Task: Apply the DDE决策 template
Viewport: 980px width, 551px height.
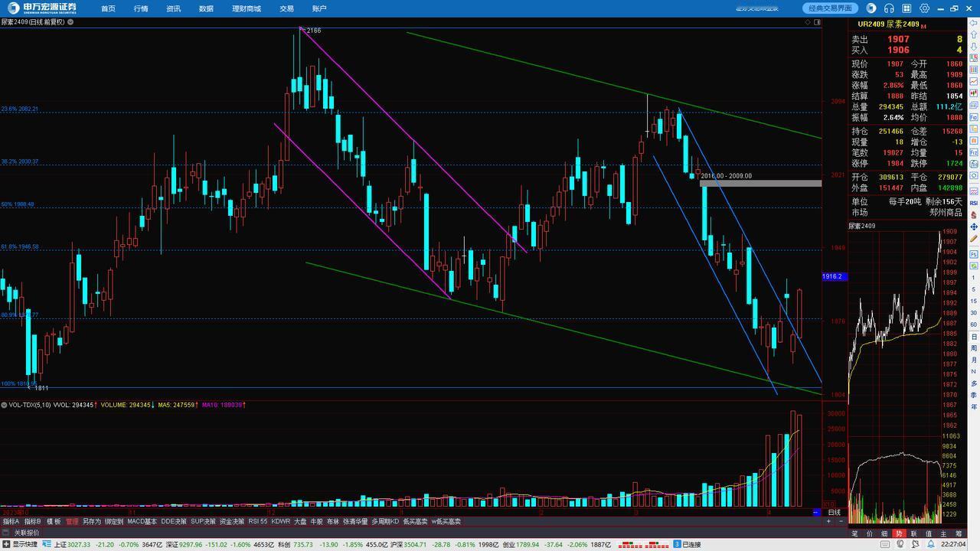Action: point(174,521)
